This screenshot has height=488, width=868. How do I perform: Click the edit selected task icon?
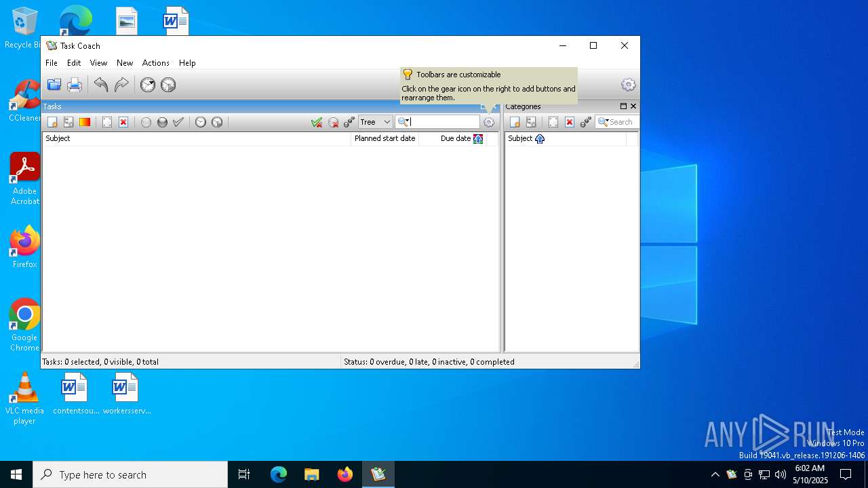(107, 122)
